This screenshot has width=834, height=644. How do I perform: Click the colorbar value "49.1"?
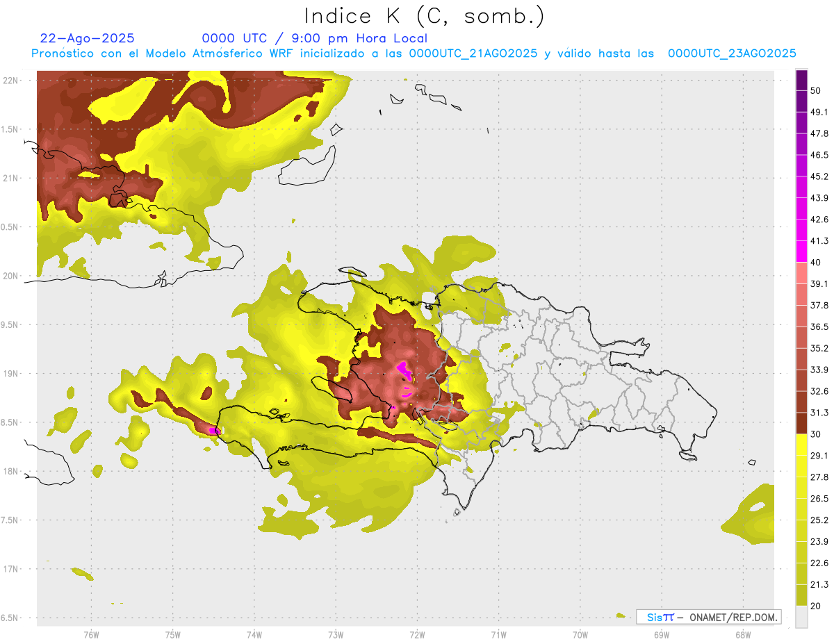click(x=819, y=112)
